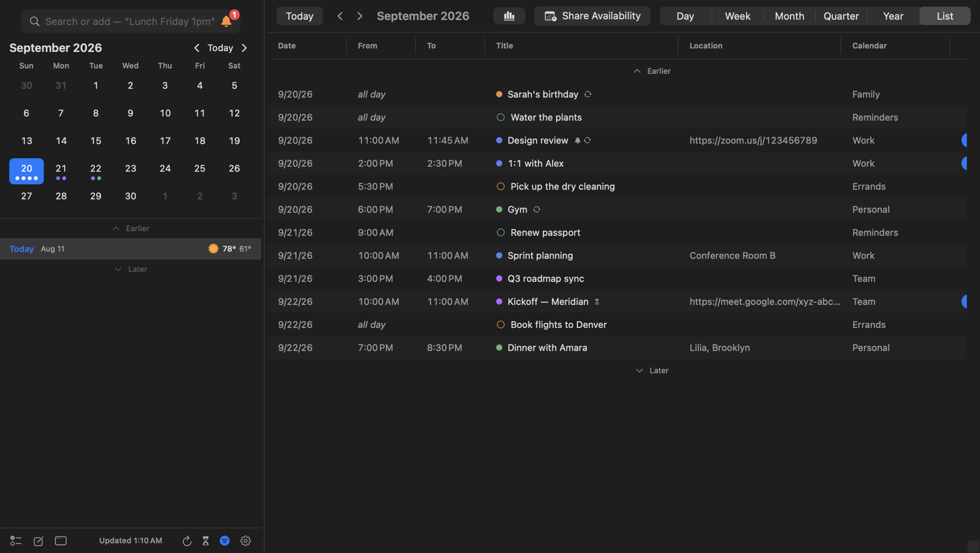
Task: Switch to Quarter view
Action: (841, 16)
